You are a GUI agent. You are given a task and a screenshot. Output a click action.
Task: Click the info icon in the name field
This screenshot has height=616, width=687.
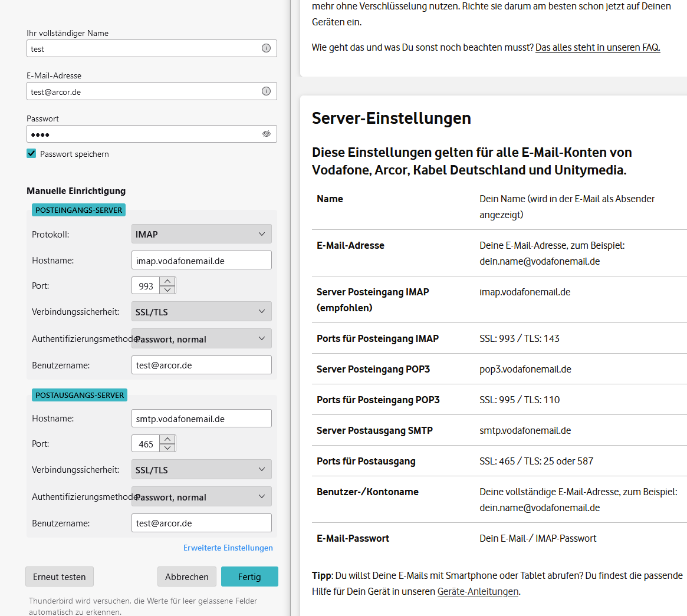(266, 48)
